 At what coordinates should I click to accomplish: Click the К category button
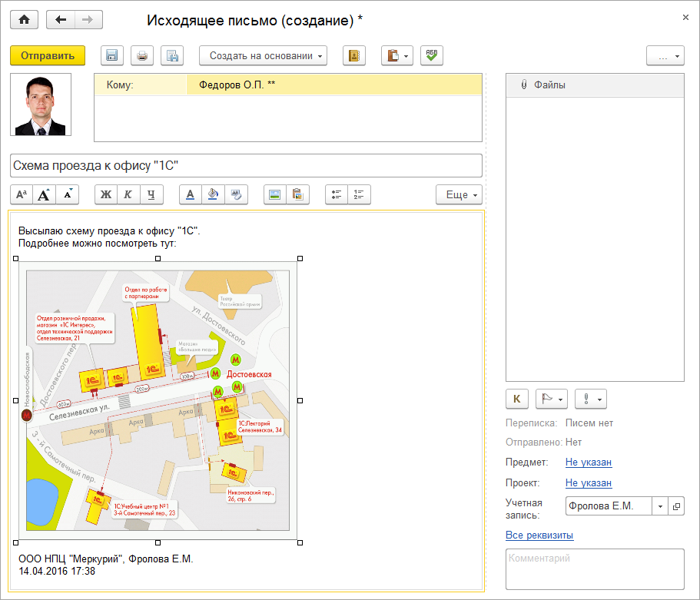tap(517, 399)
